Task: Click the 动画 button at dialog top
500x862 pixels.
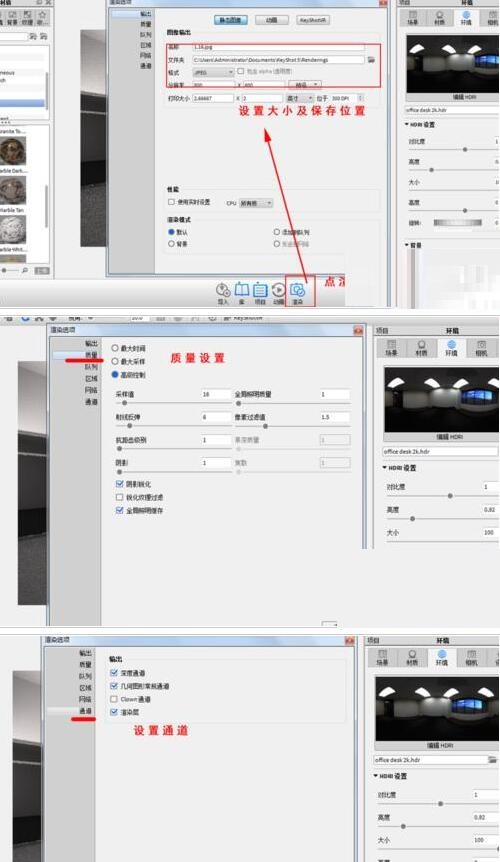Action: coord(271,20)
